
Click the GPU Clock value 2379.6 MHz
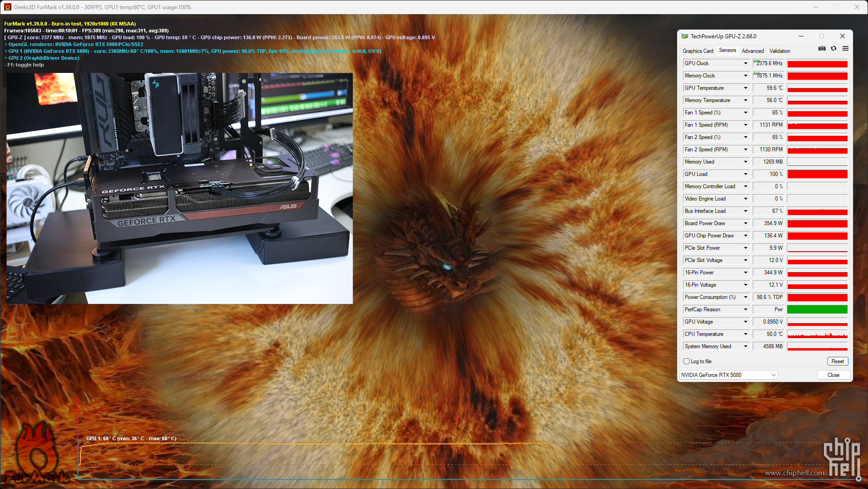coord(768,63)
